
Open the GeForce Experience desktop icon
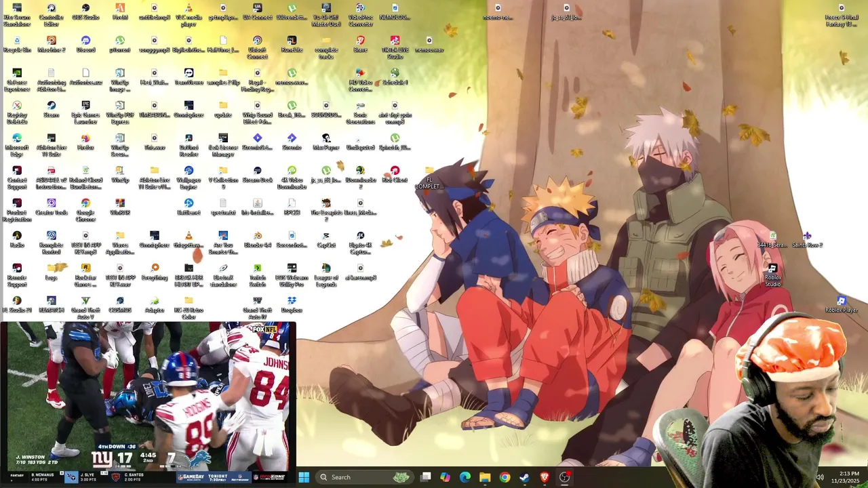coord(17,80)
